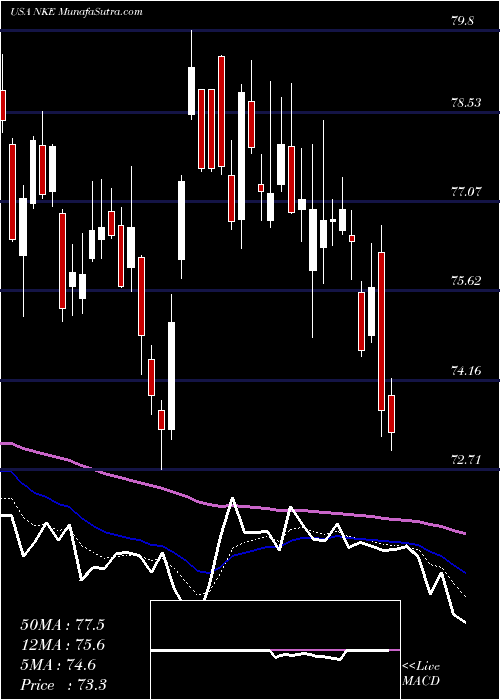Select the 74.16 price axis label
500x700 pixels.
466,370
